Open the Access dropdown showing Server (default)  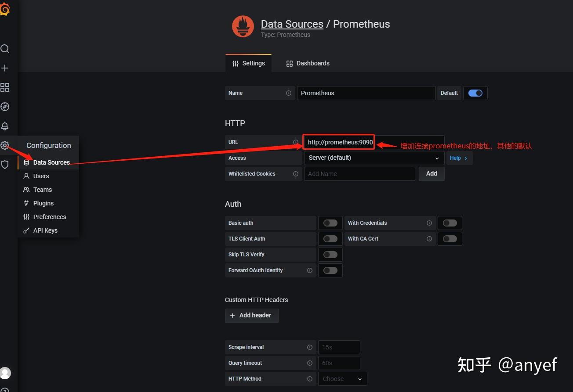374,158
